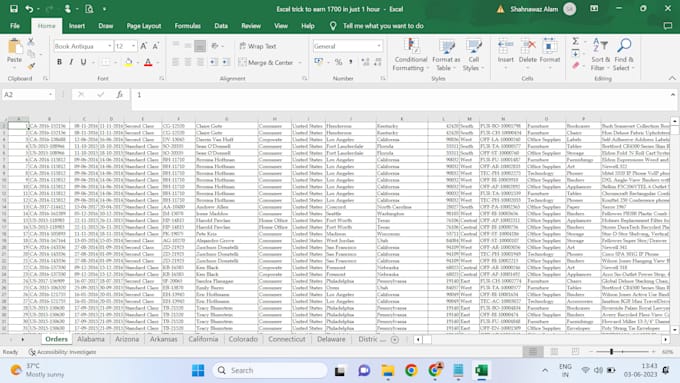680x383 pixels.
Task: Save the workbook with Save icon
Action: point(13,9)
